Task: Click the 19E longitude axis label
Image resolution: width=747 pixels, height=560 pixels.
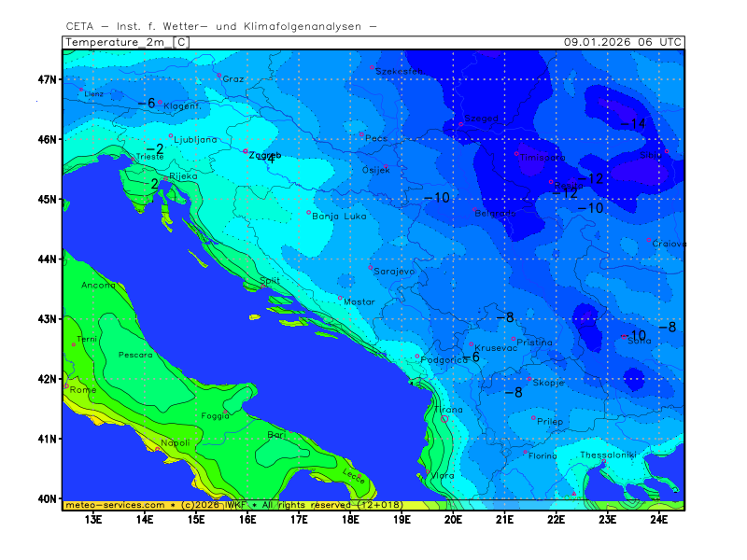Action: click(x=402, y=519)
